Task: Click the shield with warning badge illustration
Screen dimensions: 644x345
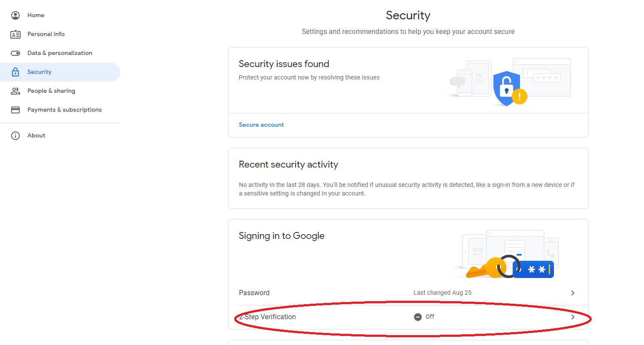Action: pos(509,89)
